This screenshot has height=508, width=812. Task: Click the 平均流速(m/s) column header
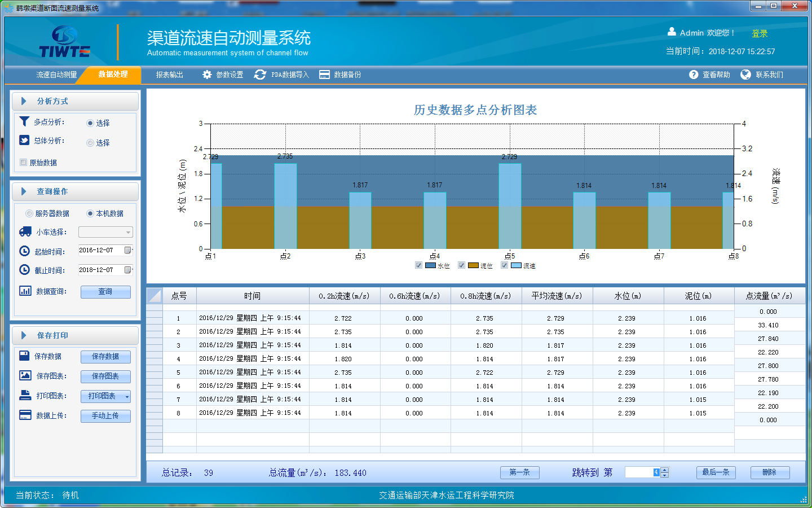coord(557,296)
